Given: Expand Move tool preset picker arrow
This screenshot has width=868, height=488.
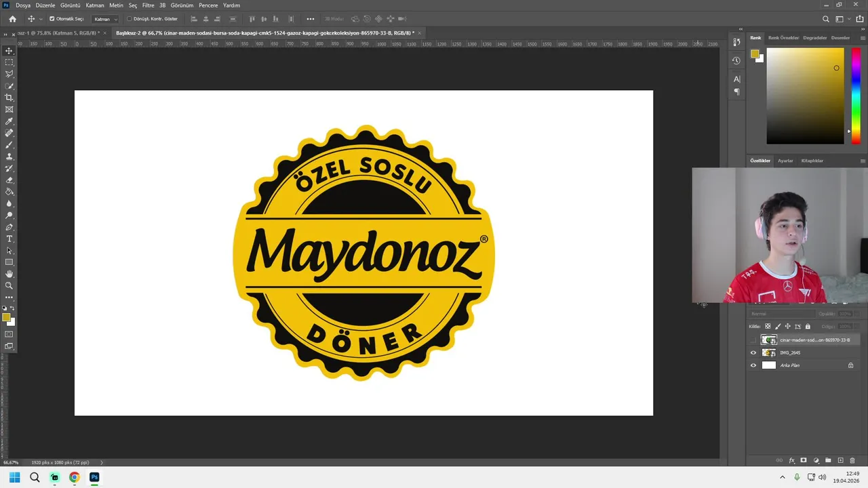Looking at the screenshot, I should (x=41, y=19).
